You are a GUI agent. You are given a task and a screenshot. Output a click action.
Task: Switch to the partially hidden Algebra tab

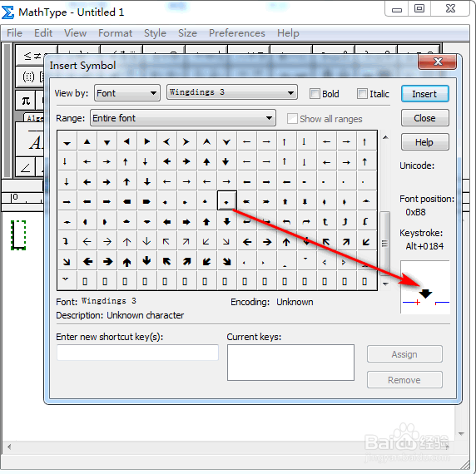(34, 117)
